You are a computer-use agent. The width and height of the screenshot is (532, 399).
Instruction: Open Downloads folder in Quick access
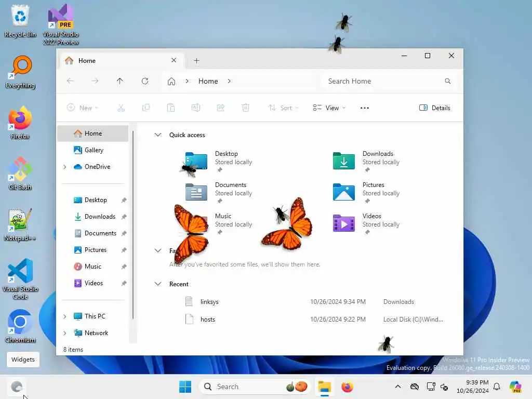click(366, 161)
